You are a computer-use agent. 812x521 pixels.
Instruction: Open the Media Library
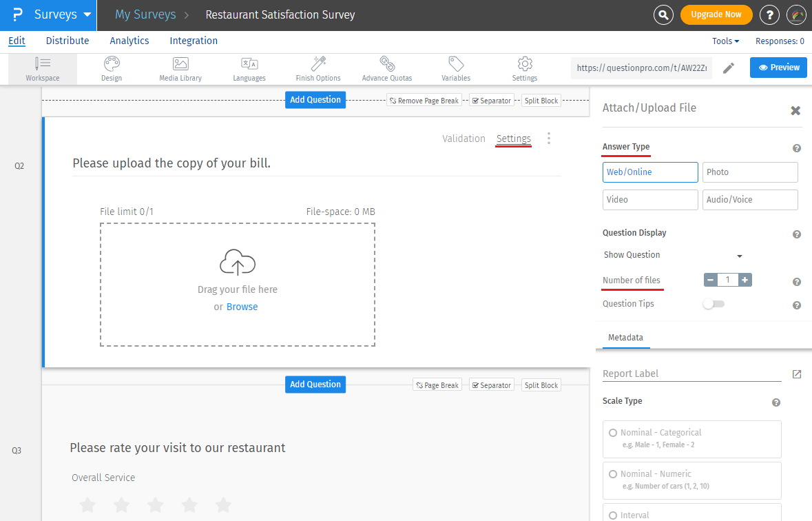180,69
